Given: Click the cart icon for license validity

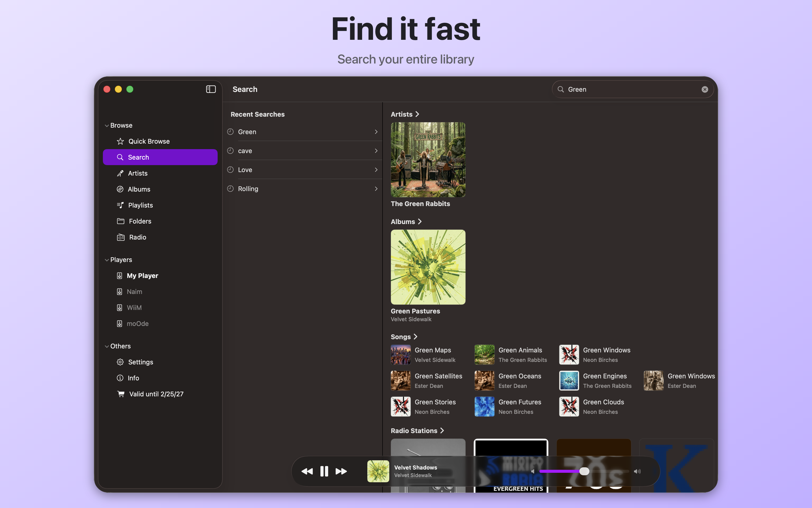Looking at the screenshot, I should coord(120,394).
